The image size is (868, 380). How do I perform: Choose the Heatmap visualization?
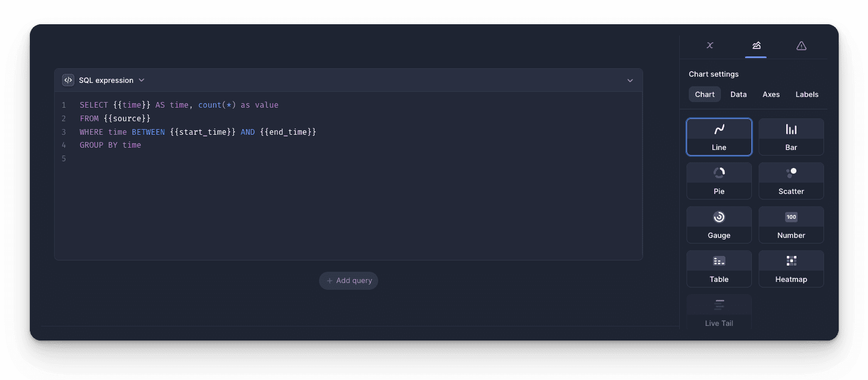pos(791,268)
